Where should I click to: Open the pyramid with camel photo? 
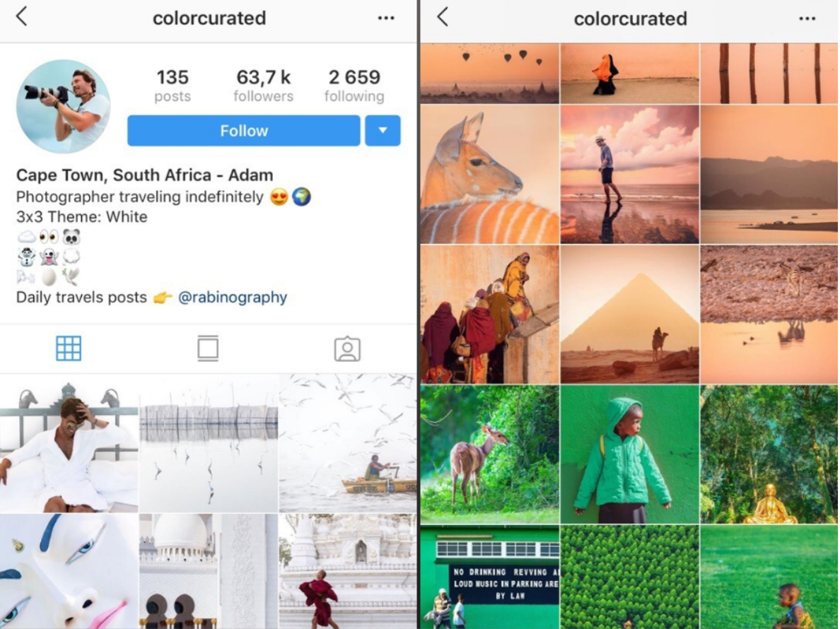click(x=629, y=314)
